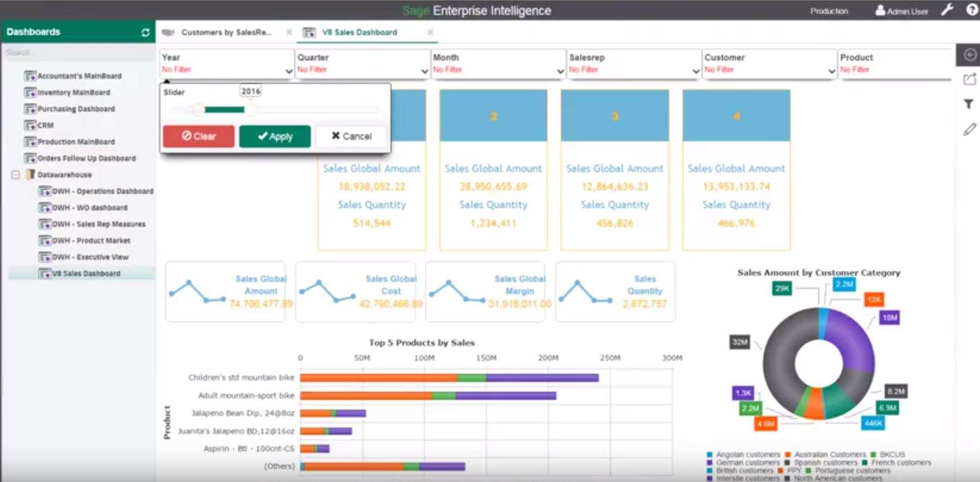Click the share/export icon in right sidebar
The image size is (980, 482).
click(x=969, y=80)
